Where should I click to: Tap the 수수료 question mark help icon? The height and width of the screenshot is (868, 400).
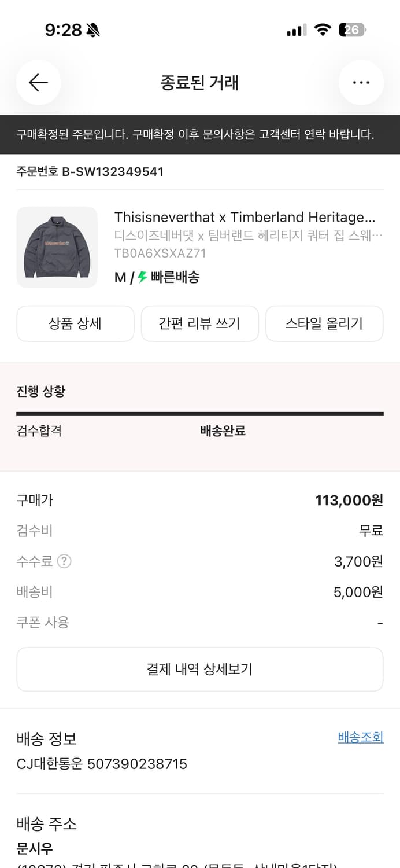(64, 560)
